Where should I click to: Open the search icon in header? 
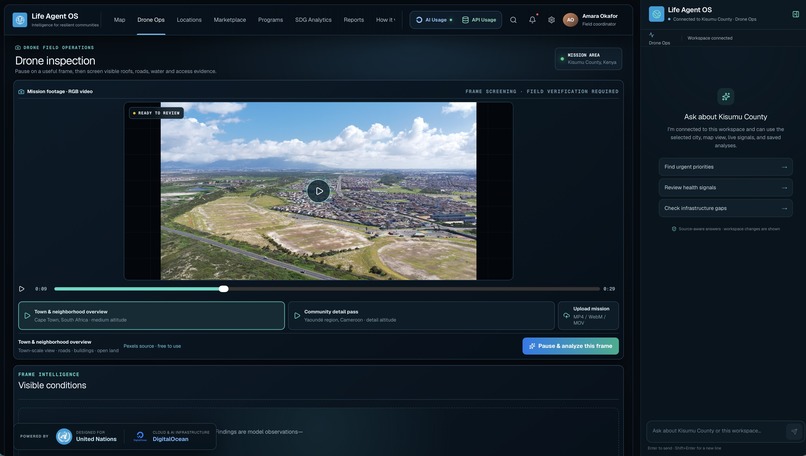513,20
